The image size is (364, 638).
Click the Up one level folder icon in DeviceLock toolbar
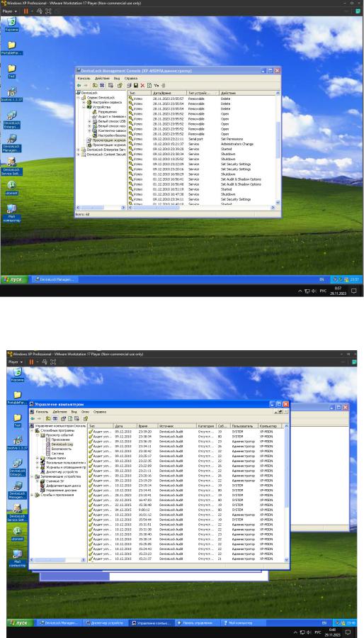tap(95, 86)
